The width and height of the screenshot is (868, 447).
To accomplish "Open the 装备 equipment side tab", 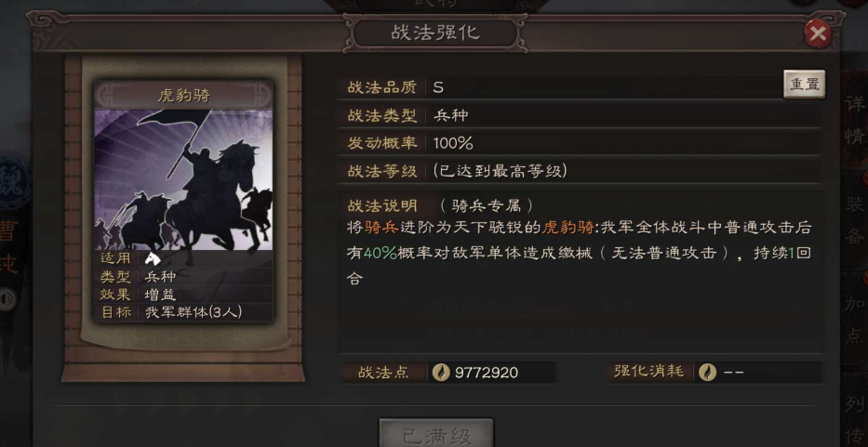I will (855, 220).
